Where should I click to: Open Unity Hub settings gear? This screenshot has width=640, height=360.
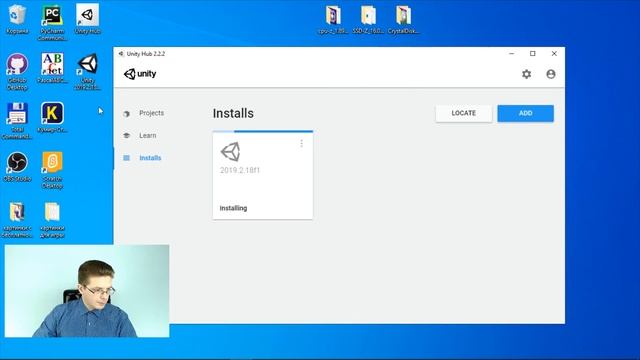(527, 74)
